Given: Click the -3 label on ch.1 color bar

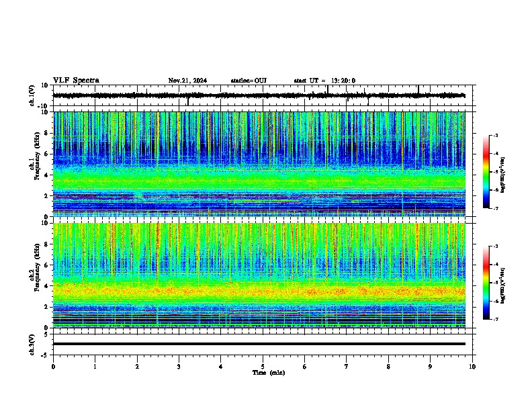Looking at the screenshot, I should point(496,135).
